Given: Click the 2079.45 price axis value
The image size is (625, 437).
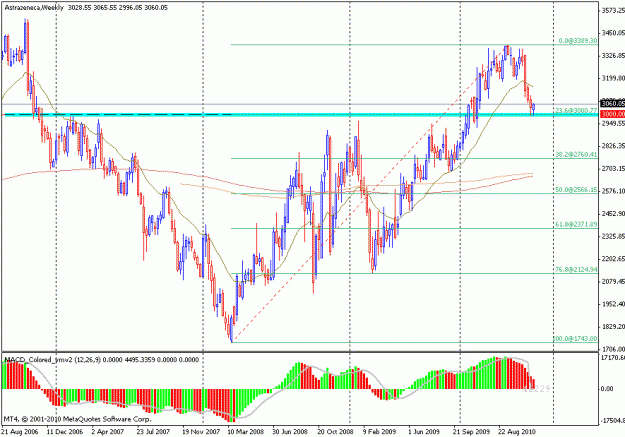Looking at the screenshot, I should (613, 282).
